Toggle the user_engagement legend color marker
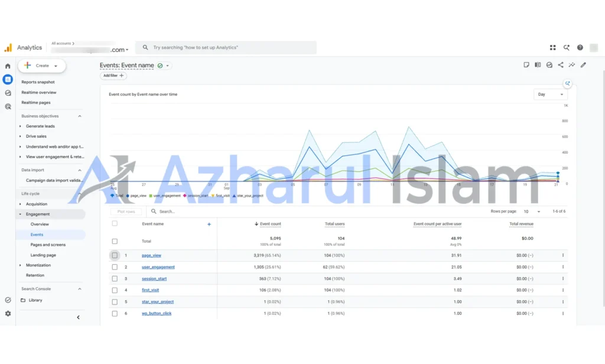The image size is (605, 364). [x=151, y=196]
